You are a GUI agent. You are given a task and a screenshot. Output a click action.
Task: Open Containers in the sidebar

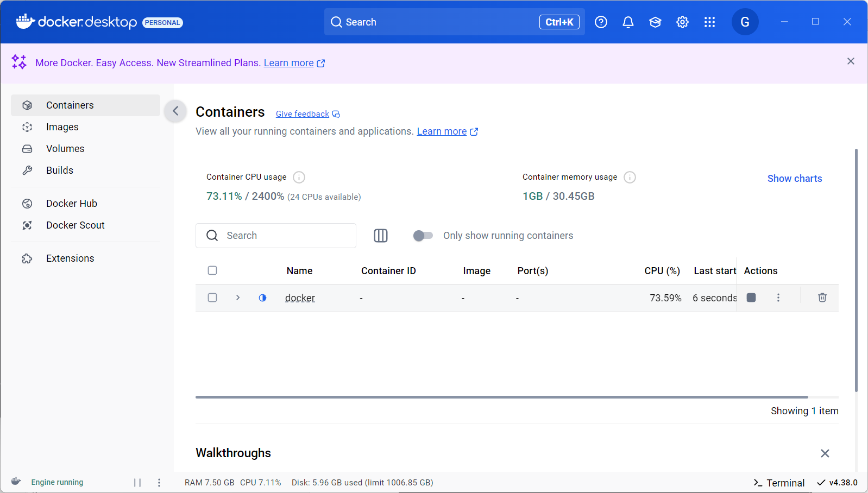click(x=86, y=105)
